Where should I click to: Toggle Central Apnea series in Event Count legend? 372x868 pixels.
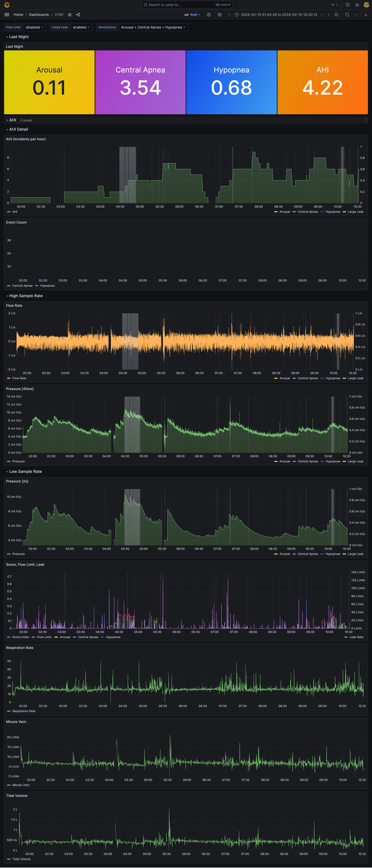pos(22,286)
